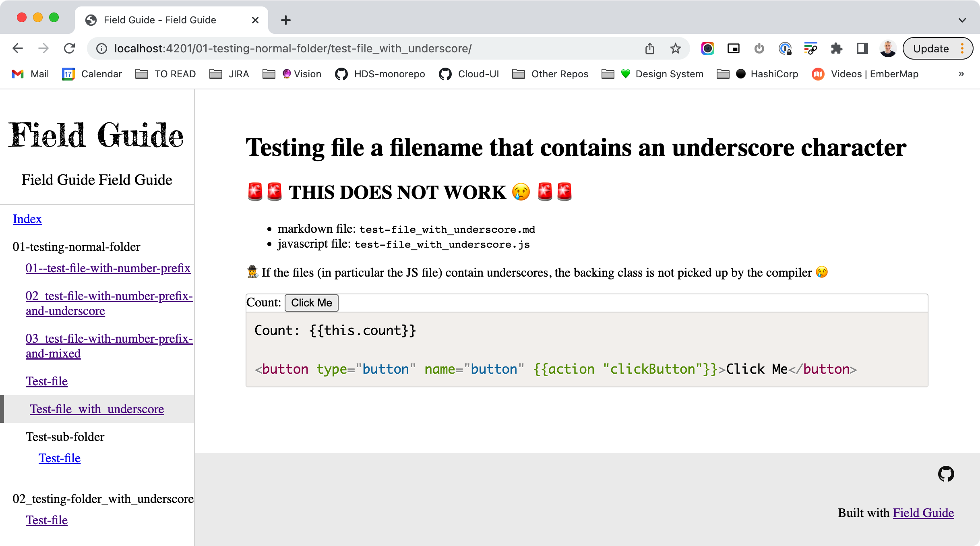Expand the tab search chevron
Viewport: 980px width, 546px height.
[962, 20]
